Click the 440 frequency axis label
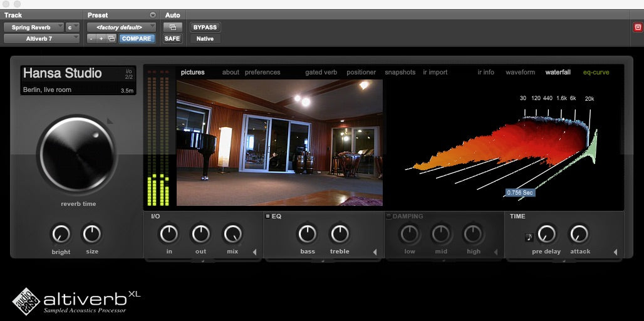Image resolution: width=644 pixels, height=321 pixels. (x=548, y=98)
